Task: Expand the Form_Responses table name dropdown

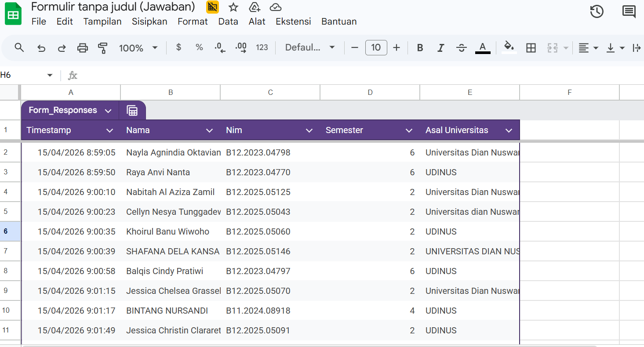Action: pyautogui.click(x=108, y=111)
